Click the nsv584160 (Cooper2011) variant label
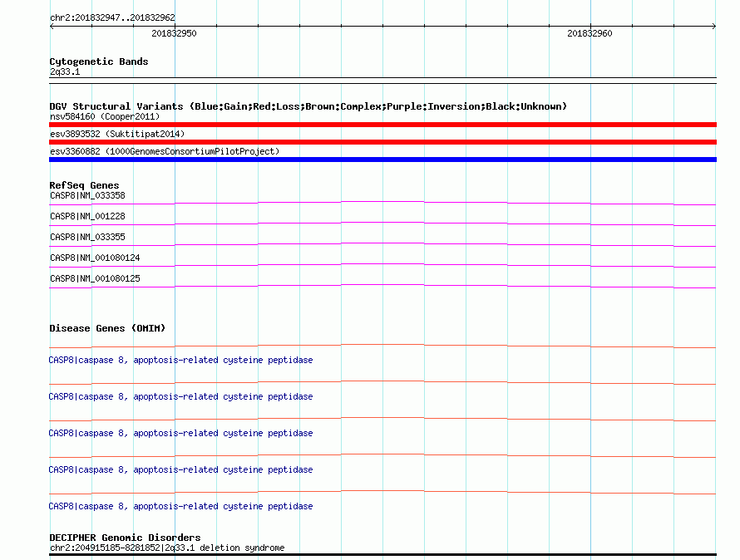Image resolution: width=740 pixels, height=560 pixels. 105,116
